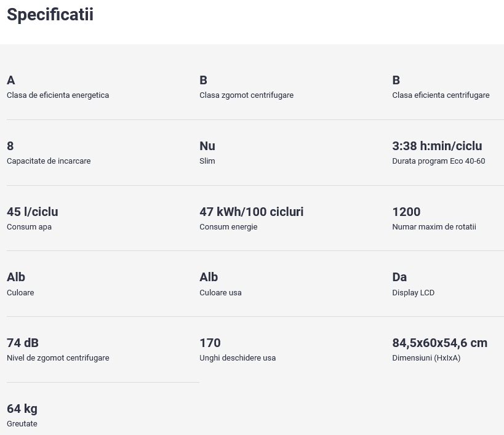Click the Specificatii heading

[x=50, y=15]
